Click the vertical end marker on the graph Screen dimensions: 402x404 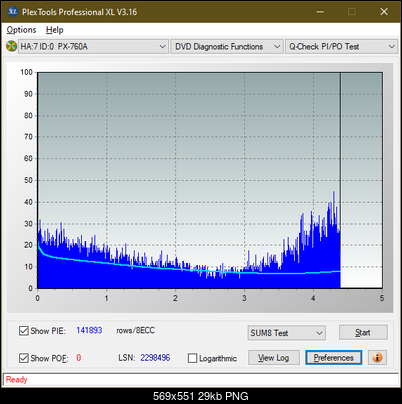point(340,180)
